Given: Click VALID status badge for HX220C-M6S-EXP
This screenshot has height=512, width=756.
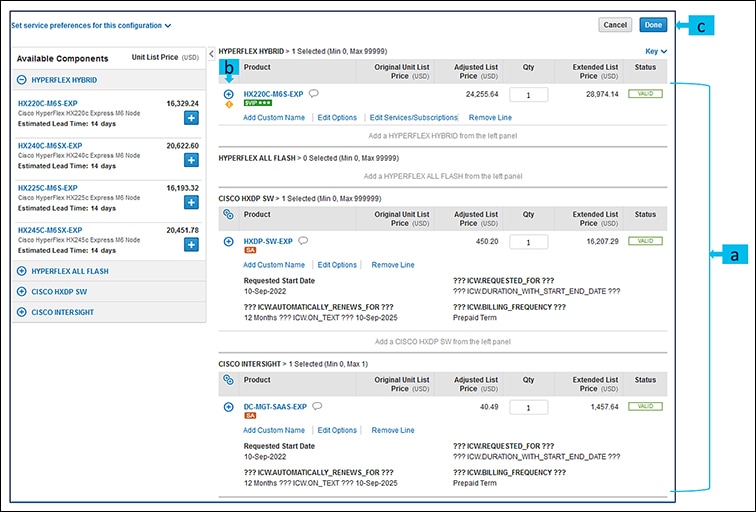Looking at the screenshot, I should pyautogui.click(x=646, y=94).
